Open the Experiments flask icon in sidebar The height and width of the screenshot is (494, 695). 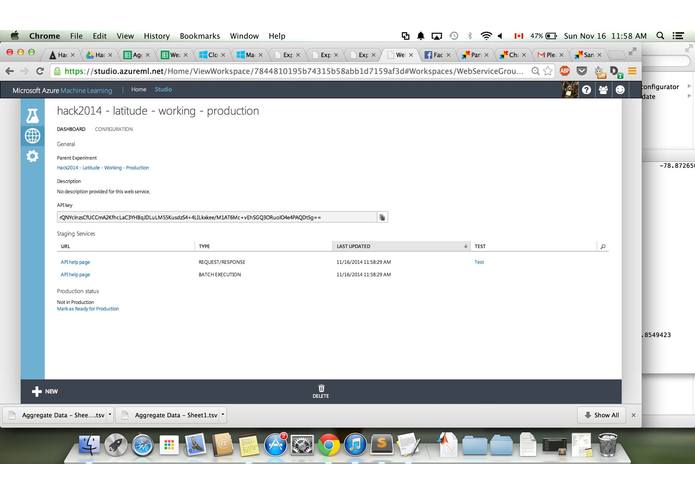point(32,116)
